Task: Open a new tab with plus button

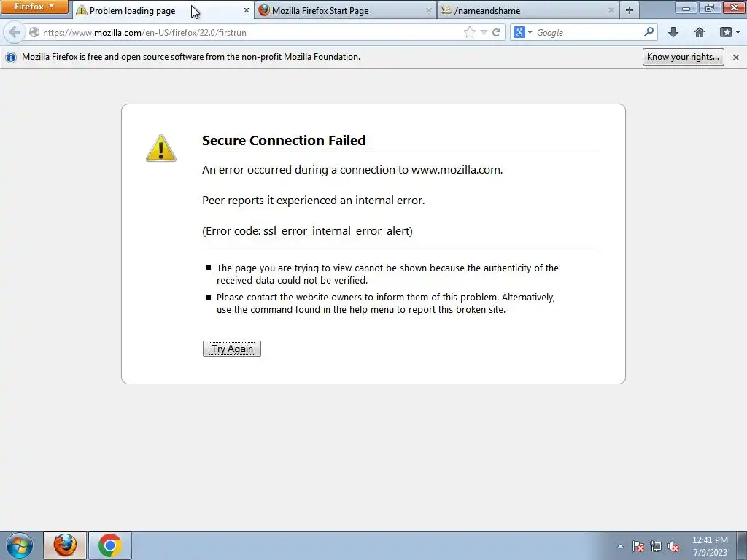Action: [x=630, y=10]
